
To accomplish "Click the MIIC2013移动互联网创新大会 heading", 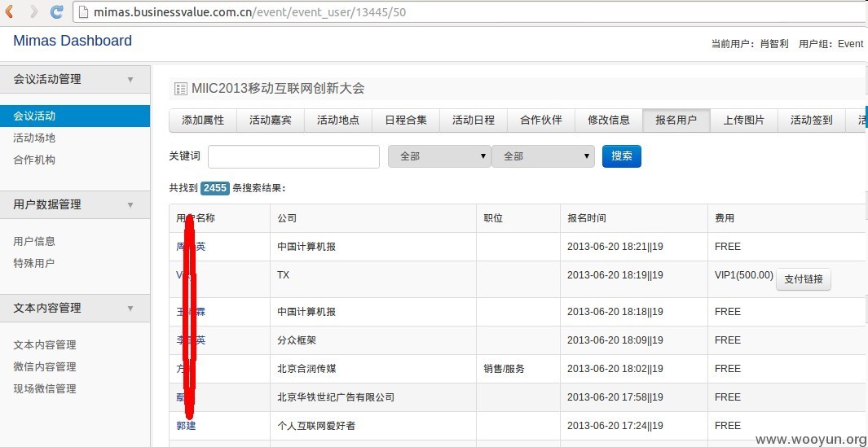I will point(279,89).
